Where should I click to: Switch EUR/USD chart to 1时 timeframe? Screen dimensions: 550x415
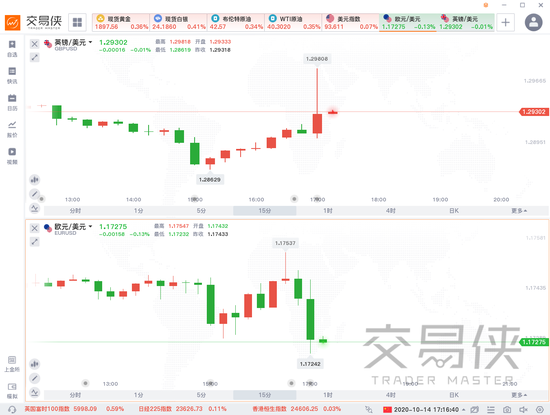(328, 395)
